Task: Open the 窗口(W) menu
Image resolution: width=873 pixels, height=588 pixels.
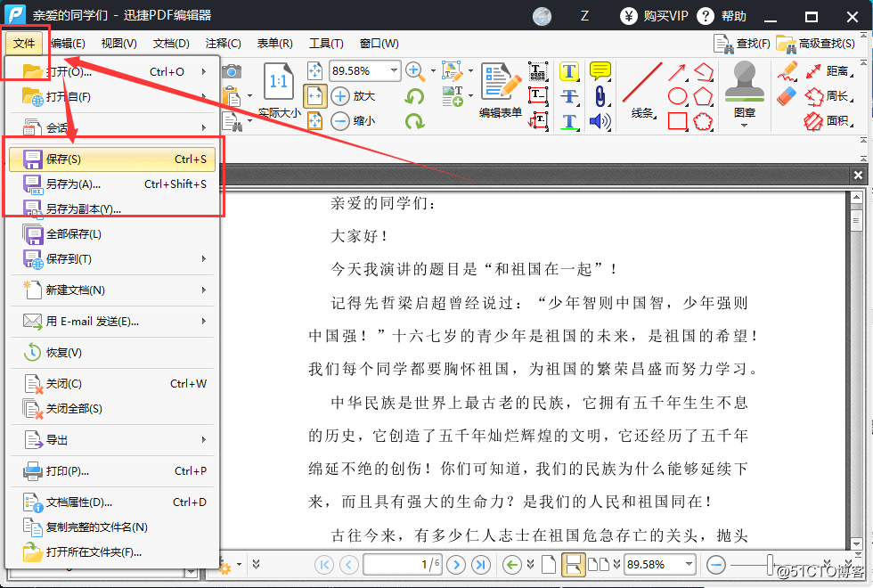Action: point(379,44)
